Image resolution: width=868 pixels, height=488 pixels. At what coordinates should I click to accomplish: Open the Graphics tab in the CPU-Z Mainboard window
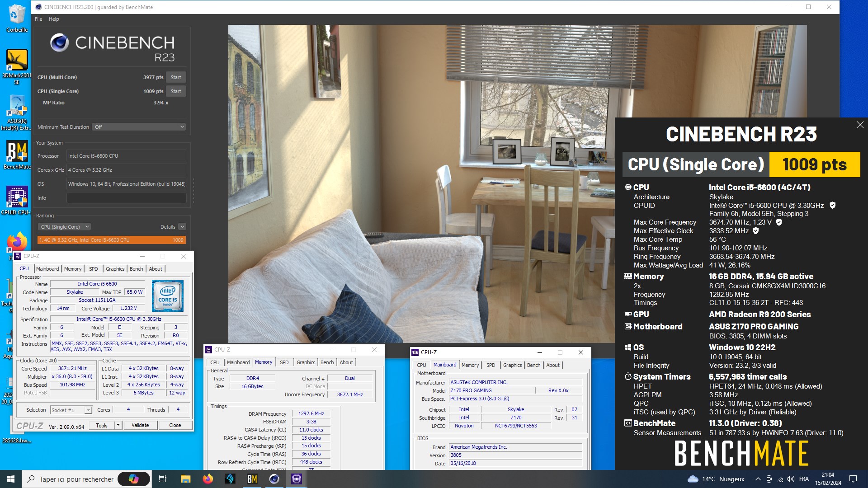(512, 365)
